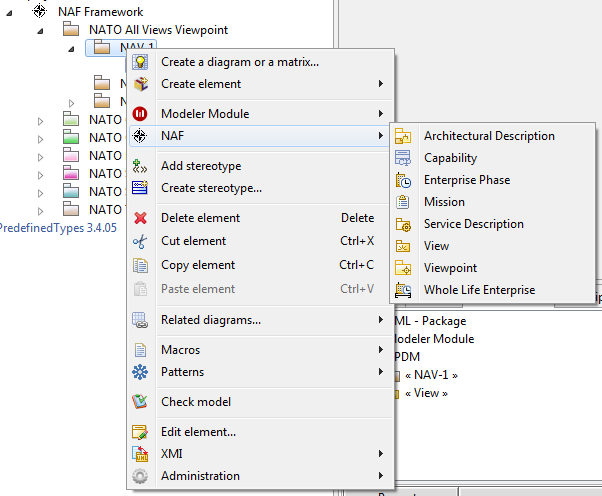Click the scissors Cut element icon
Viewport: 602px width, 496px height.
coord(140,241)
